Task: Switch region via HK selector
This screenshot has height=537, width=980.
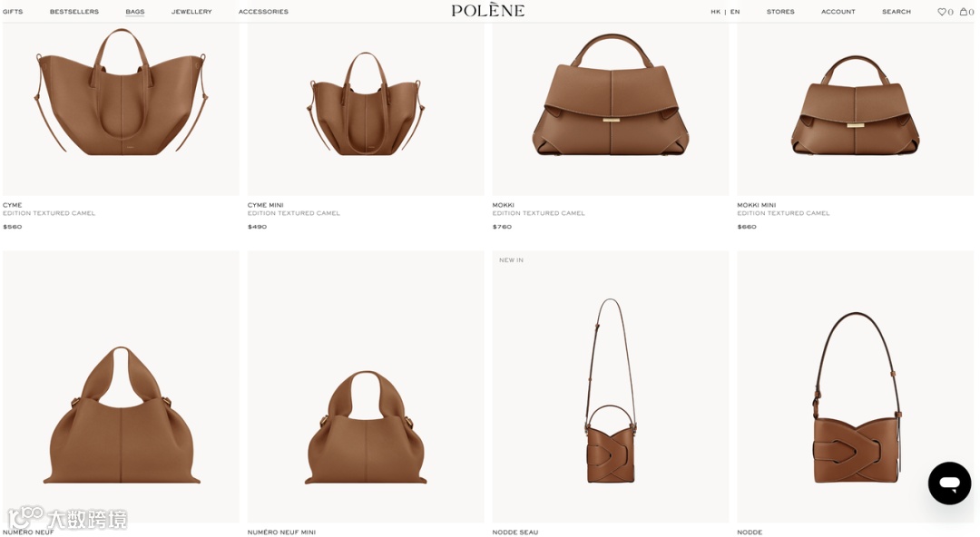Action: click(715, 12)
